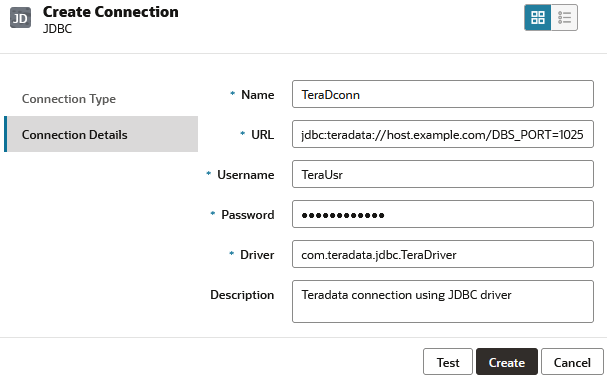Cancel the Create Connection dialog
Image resolution: width=607 pixels, height=377 pixels.
(x=572, y=362)
